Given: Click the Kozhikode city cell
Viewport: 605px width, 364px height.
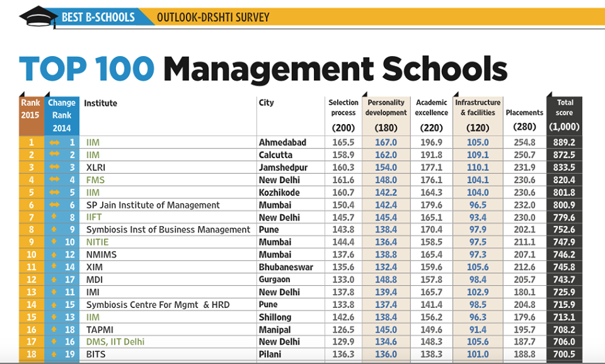Looking at the screenshot, I should (x=279, y=193).
